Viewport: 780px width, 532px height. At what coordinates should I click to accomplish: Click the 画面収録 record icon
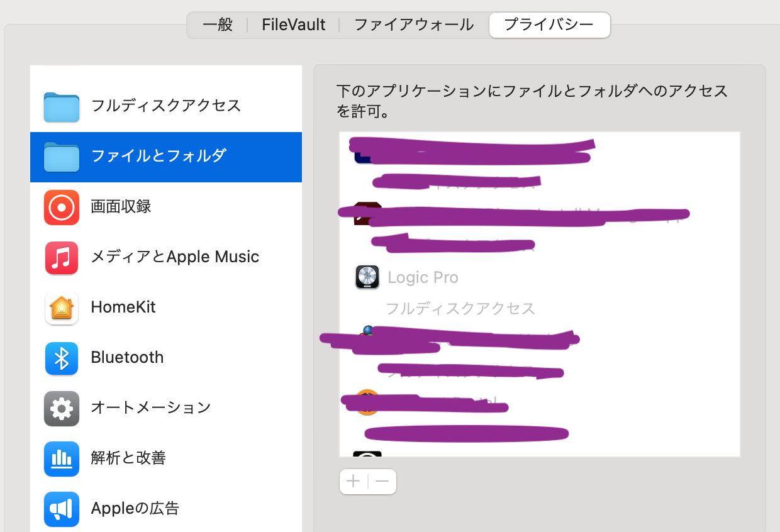pos(62,207)
